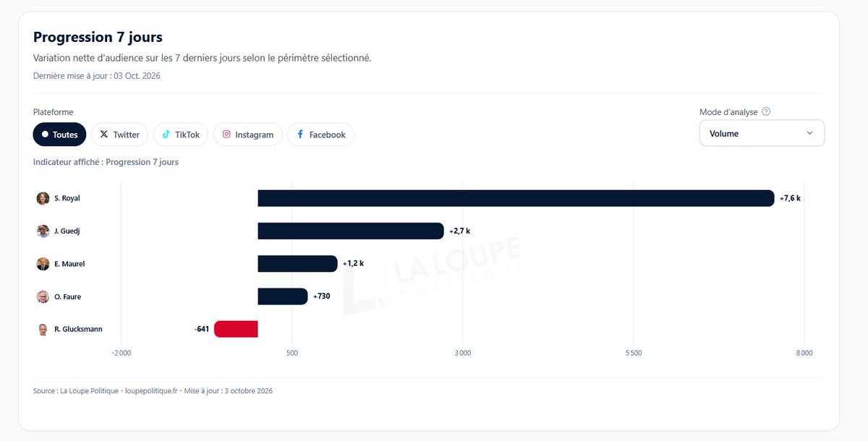Click the help icon beside Mode d'analyse
The image size is (868, 441).
[x=766, y=112]
